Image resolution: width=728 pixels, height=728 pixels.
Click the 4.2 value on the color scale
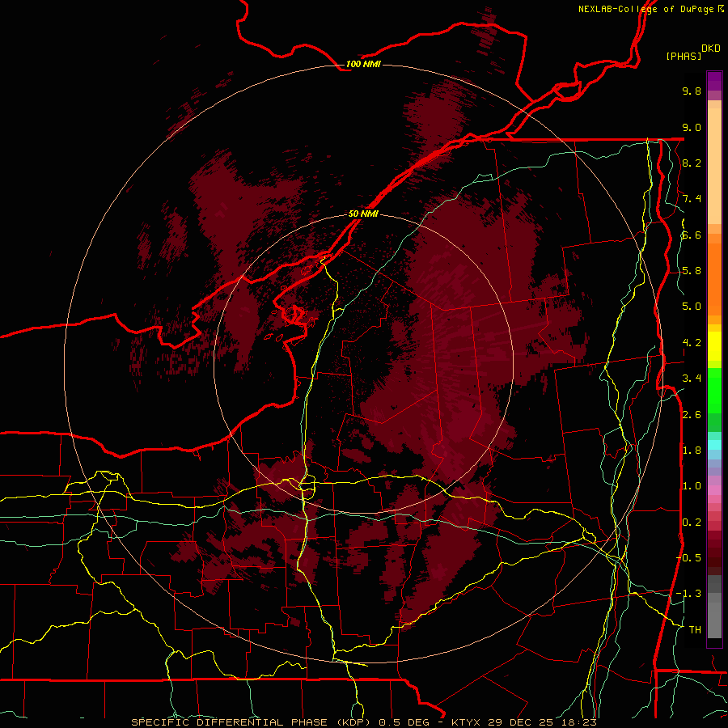pos(692,343)
